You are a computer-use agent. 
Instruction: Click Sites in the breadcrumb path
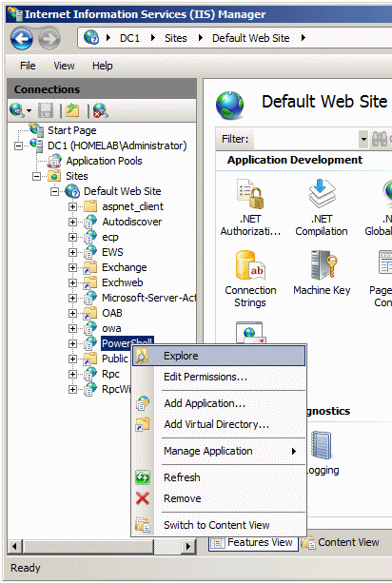click(176, 38)
